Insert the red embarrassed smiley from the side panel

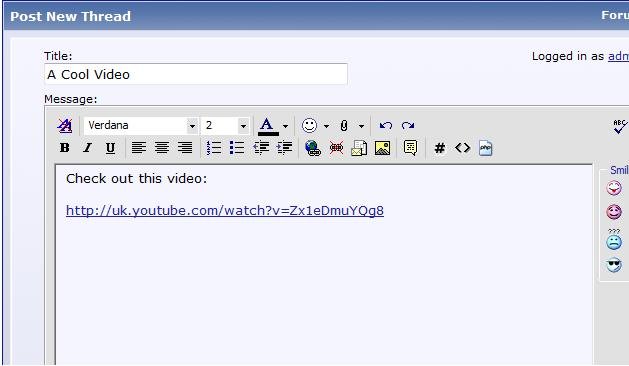coord(614,212)
